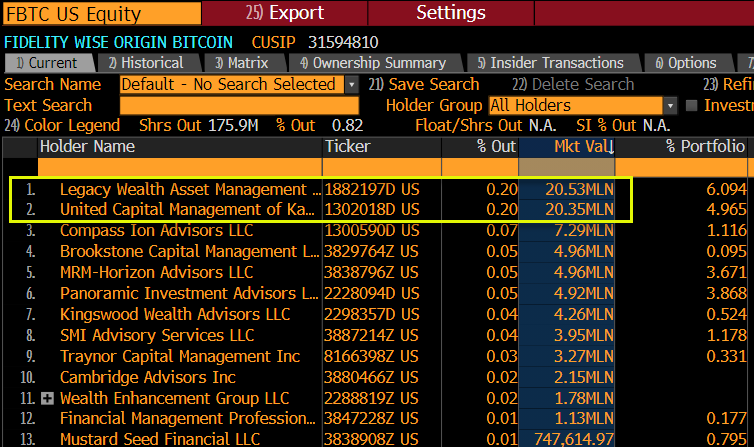Open the Holder Group dropdown

click(669, 105)
